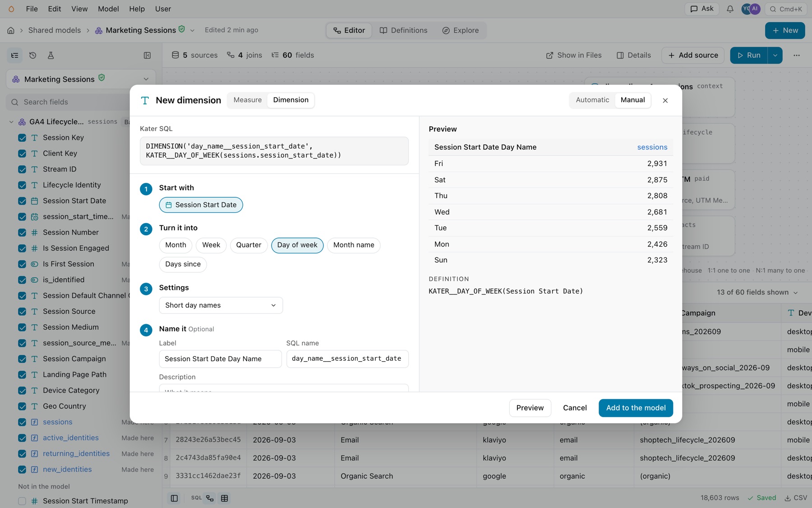Switch to the Measure tab

(x=248, y=100)
